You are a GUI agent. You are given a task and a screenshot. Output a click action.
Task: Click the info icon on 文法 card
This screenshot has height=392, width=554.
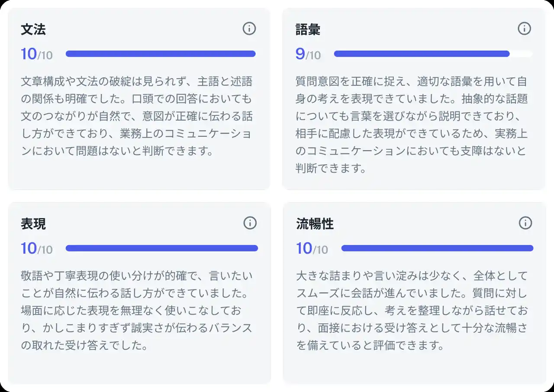pos(249,29)
